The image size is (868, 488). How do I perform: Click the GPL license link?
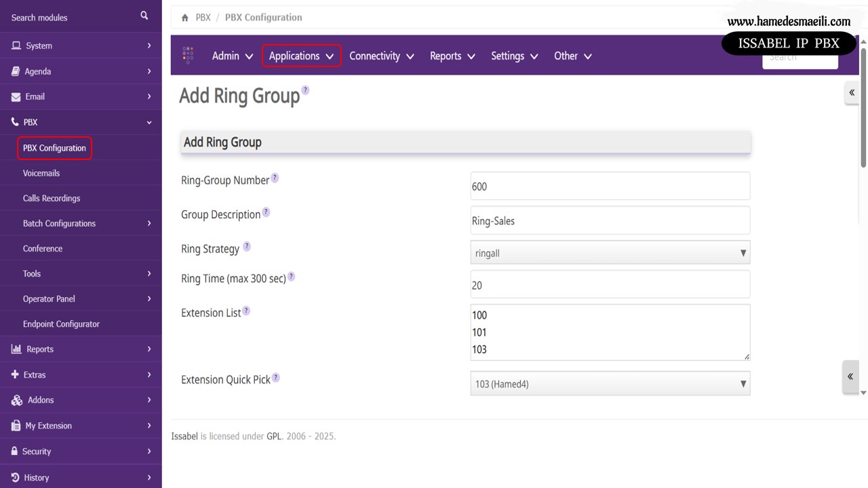pos(274,436)
